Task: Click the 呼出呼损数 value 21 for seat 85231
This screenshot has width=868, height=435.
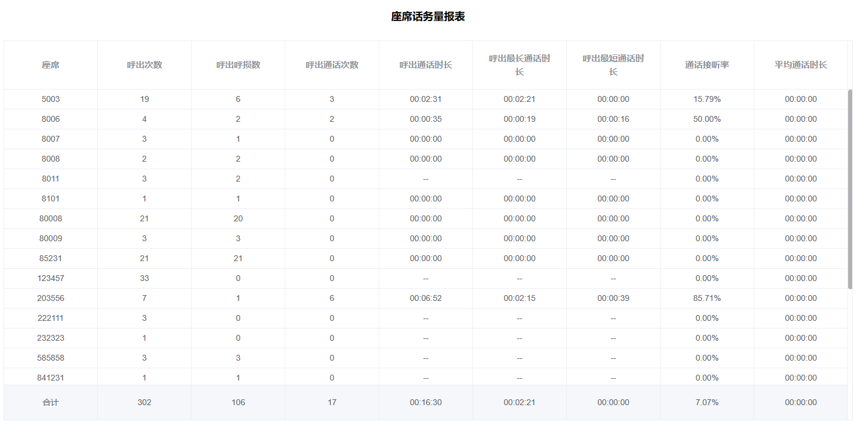Action: coord(238,259)
